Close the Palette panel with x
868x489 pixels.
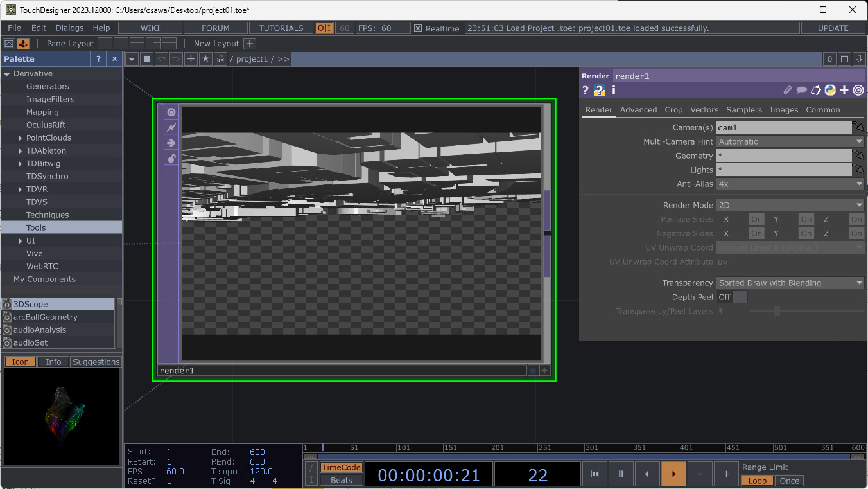click(114, 58)
